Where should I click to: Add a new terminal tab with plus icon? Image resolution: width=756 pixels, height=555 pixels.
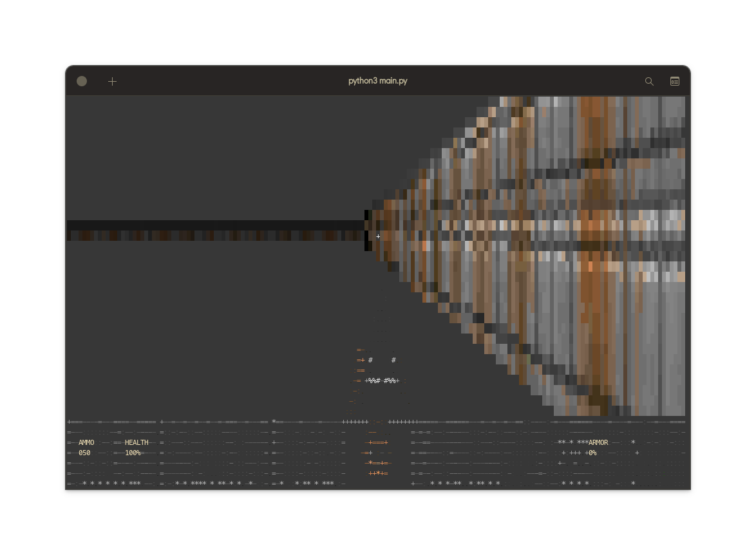(x=112, y=81)
